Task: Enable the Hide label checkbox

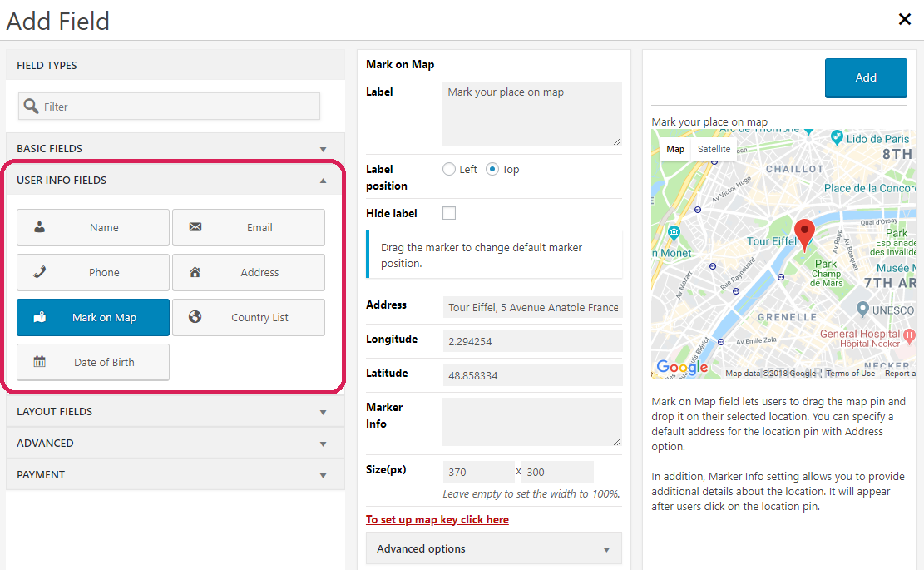Action: pyautogui.click(x=448, y=212)
